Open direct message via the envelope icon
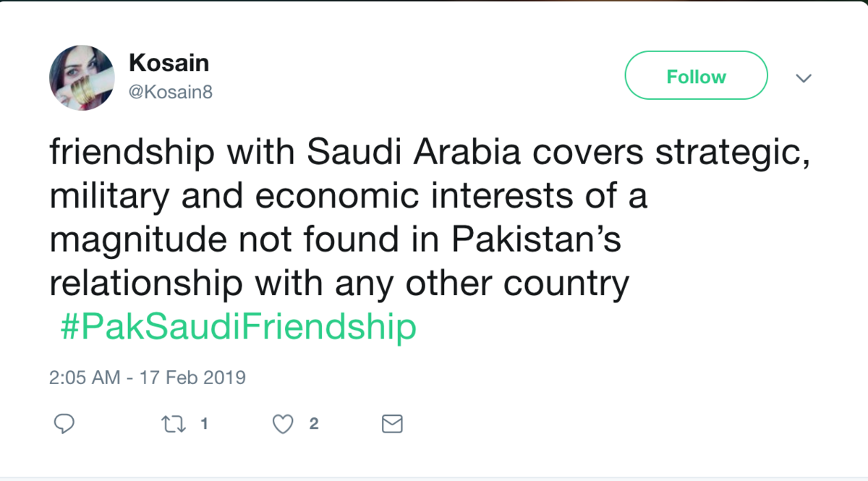Screen dimensions: 868x481 391,424
